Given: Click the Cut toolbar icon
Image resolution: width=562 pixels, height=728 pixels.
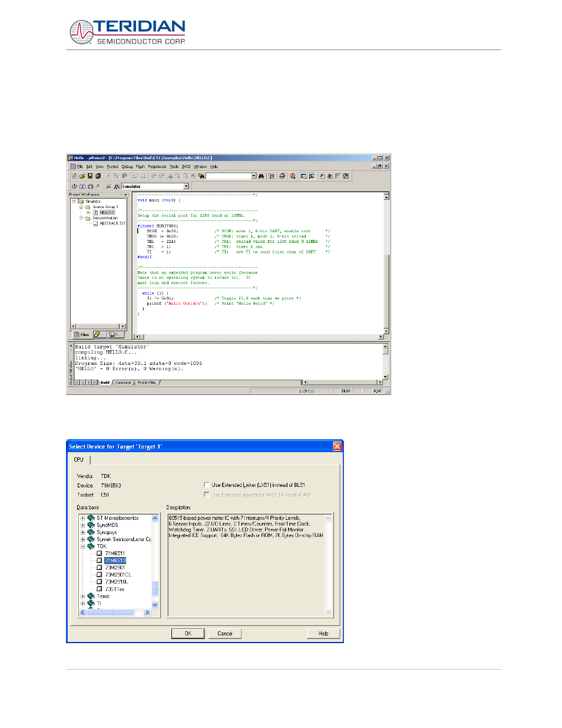Looking at the screenshot, I should [108, 176].
